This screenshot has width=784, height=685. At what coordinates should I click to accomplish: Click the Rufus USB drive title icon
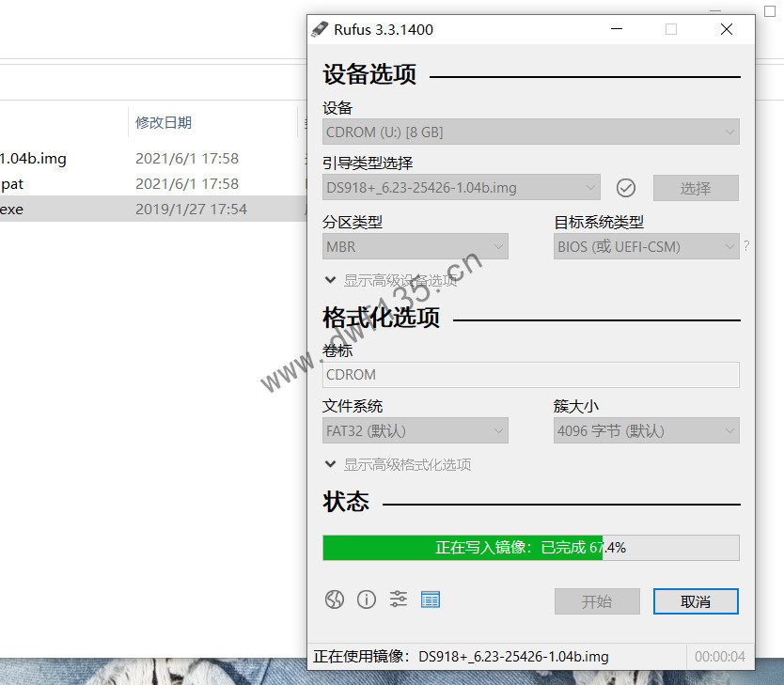(320, 29)
